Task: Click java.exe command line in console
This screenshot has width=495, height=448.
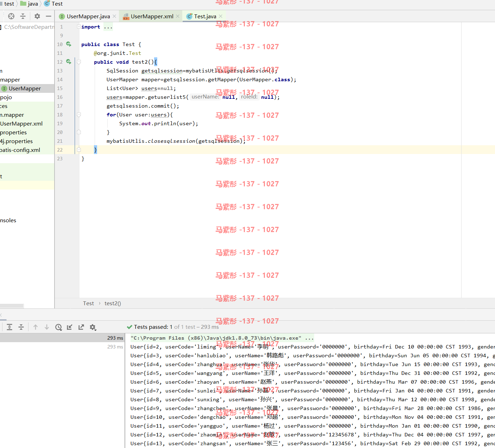Action: 222,338
